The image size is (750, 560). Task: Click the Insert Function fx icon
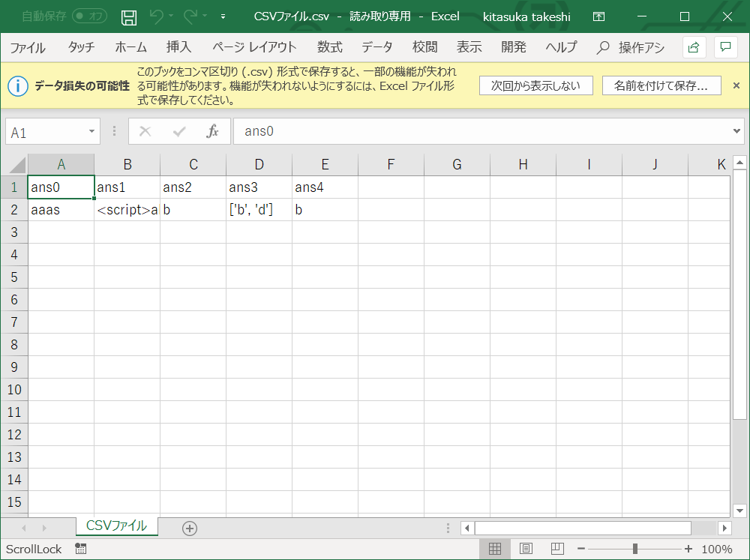click(x=212, y=131)
